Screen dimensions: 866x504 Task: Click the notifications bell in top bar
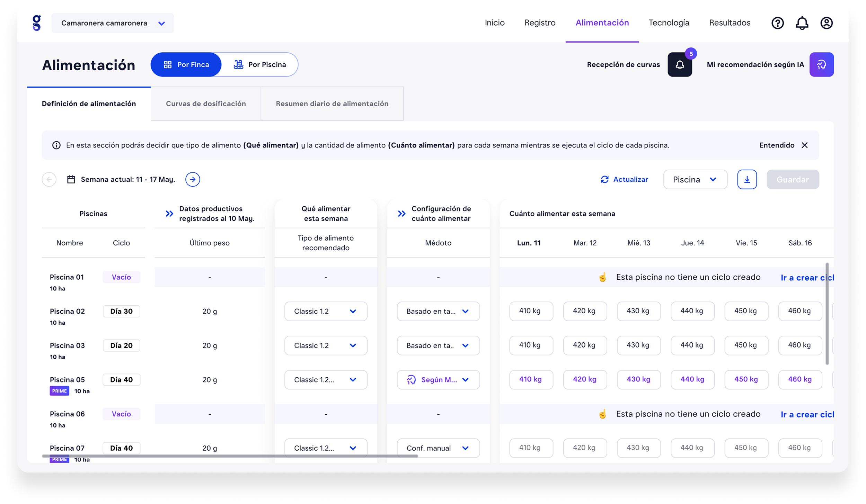802,23
